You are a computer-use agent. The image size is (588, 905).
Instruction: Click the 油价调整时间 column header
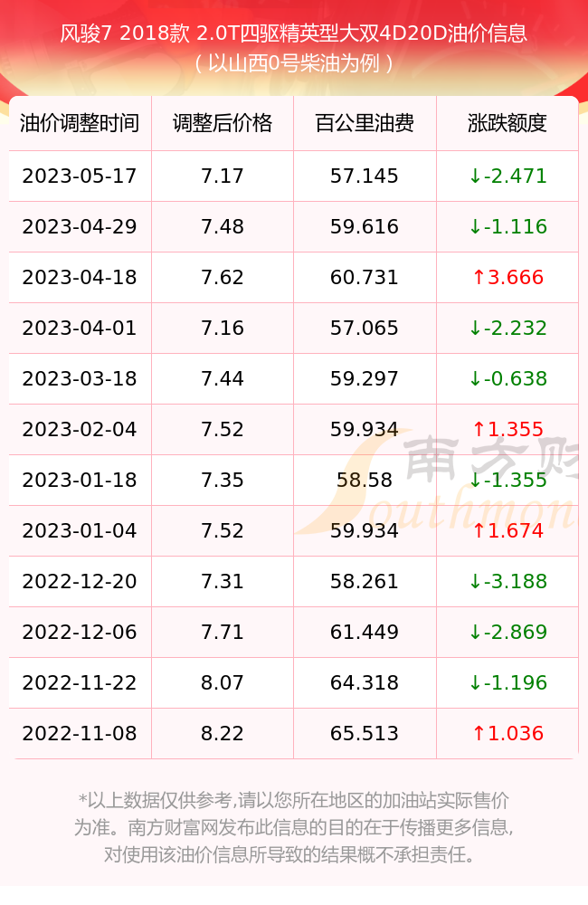point(80,123)
